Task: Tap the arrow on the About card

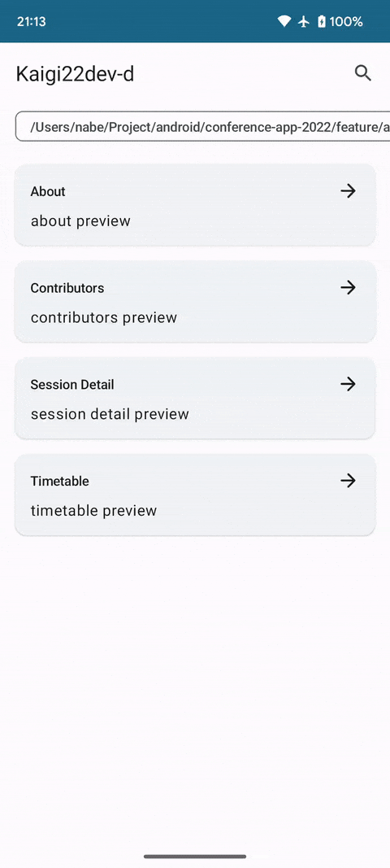Action: click(348, 191)
